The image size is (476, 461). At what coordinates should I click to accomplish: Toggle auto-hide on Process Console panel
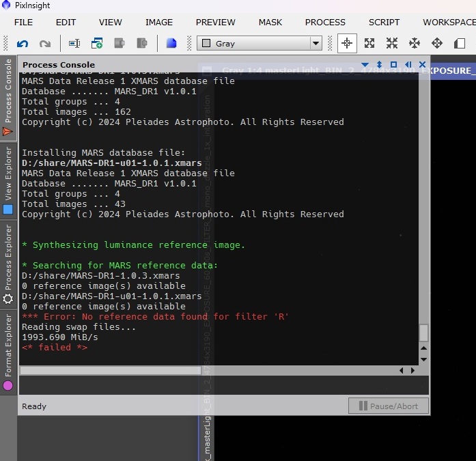(408, 65)
